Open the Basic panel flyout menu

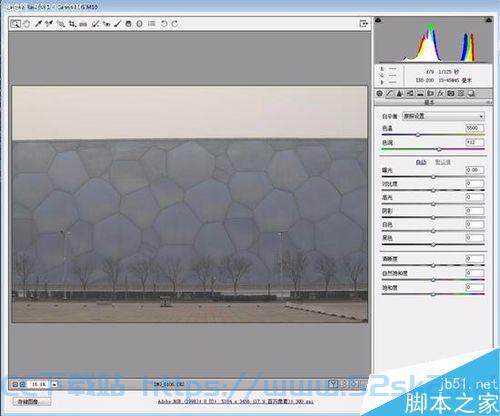click(x=489, y=102)
